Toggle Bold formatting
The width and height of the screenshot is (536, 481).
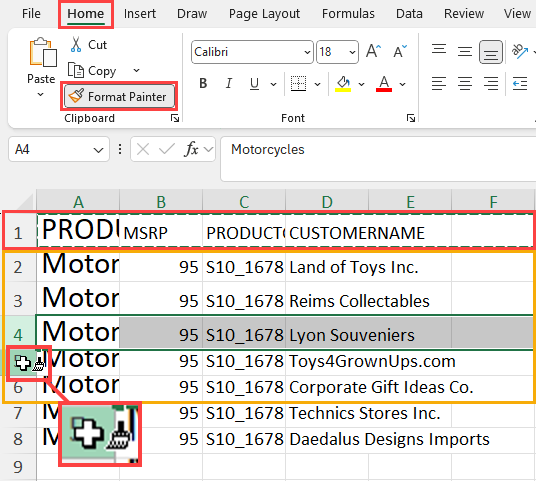click(203, 83)
